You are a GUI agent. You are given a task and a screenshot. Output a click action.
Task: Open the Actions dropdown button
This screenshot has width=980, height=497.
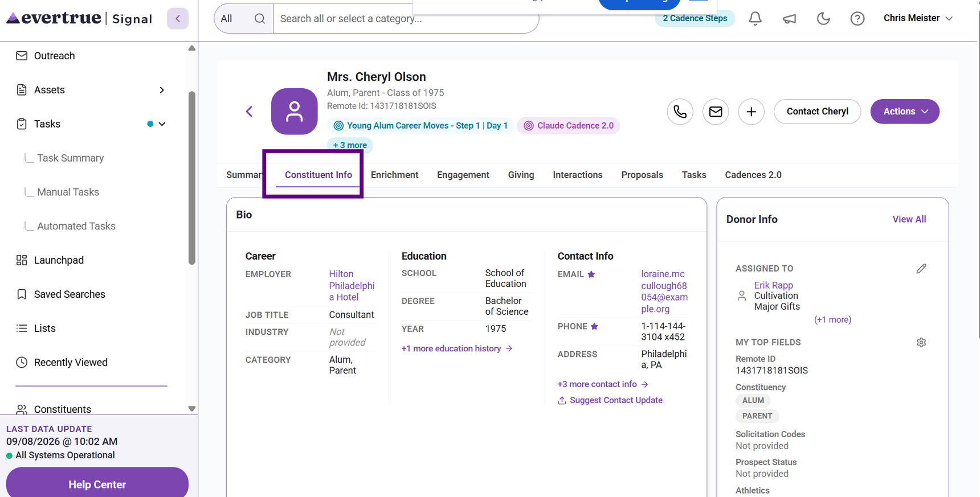pyautogui.click(x=905, y=112)
